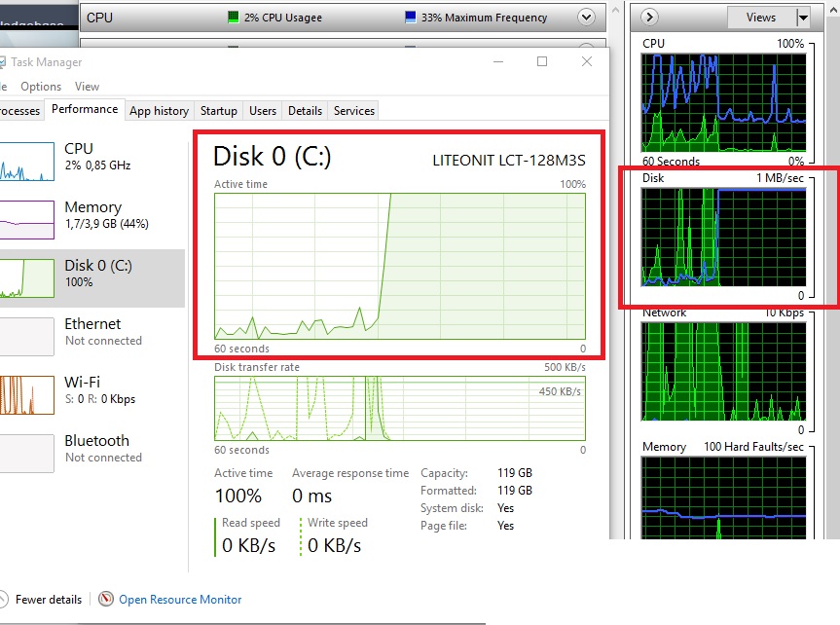Open Resource Monitor
Viewport: 840px width, 625px height.
180,599
